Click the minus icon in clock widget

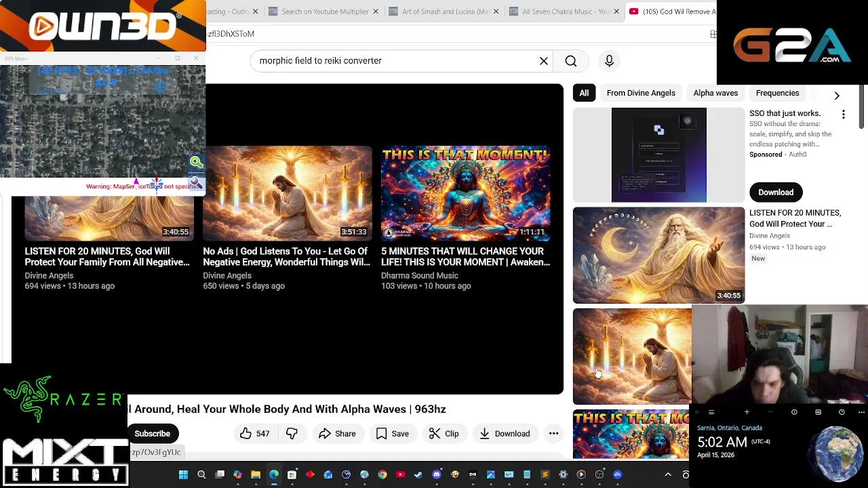pyautogui.click(x=770, y=412)
